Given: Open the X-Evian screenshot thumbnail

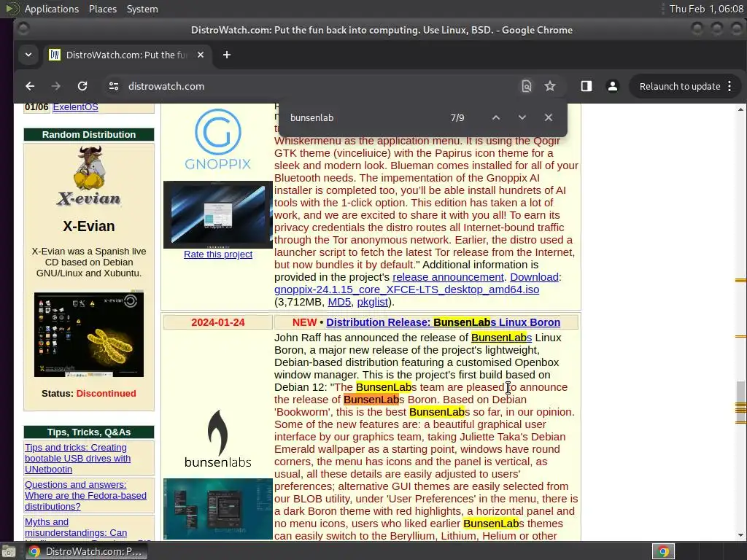Looking at the screenshot, I should pyautogui.click(x=89, y=334).
